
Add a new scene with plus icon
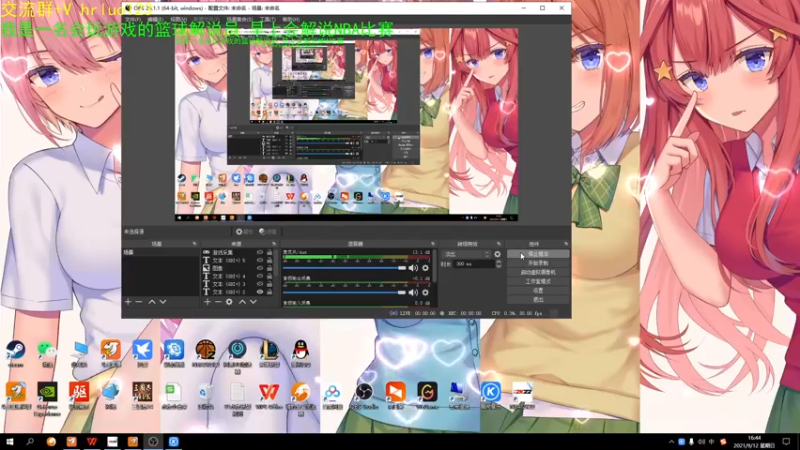(128, 302)
